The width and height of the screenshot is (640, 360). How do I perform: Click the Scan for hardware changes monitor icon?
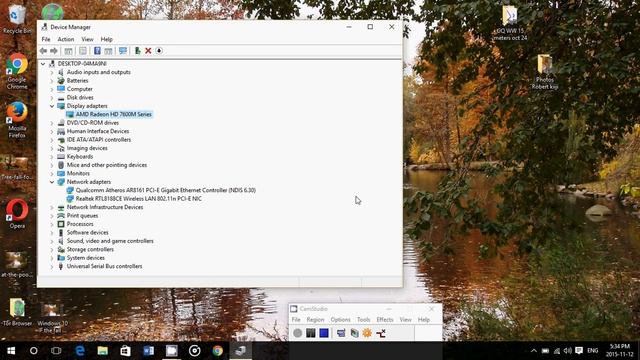click(122, 51)
